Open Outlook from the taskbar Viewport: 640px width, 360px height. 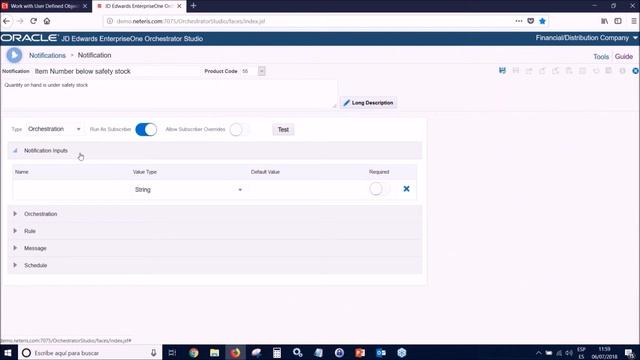coord(381,353)
